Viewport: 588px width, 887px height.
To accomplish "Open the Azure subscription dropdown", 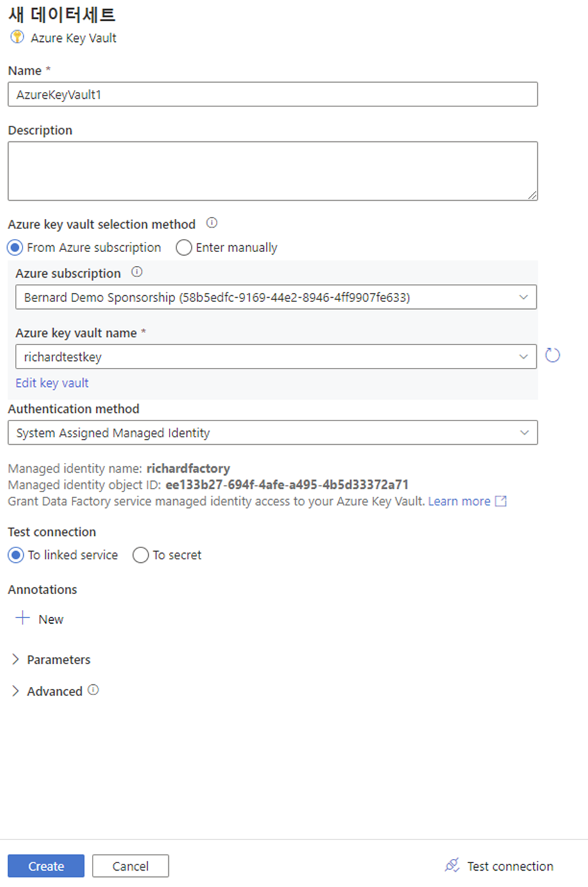I will pos(276,297).
